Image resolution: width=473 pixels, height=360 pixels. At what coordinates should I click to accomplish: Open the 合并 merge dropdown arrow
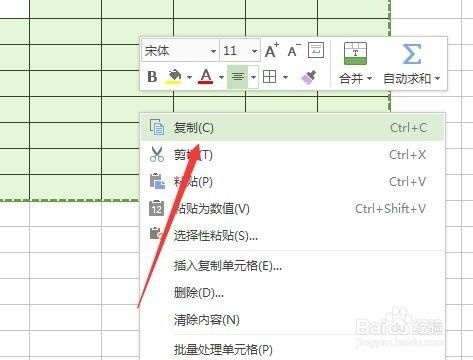[x=369, y=79]
